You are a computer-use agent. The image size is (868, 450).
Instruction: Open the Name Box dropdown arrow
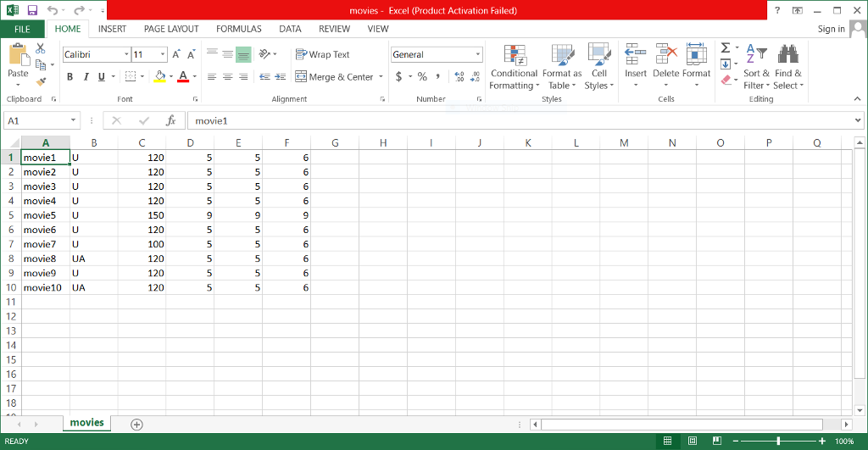point(73,120)
